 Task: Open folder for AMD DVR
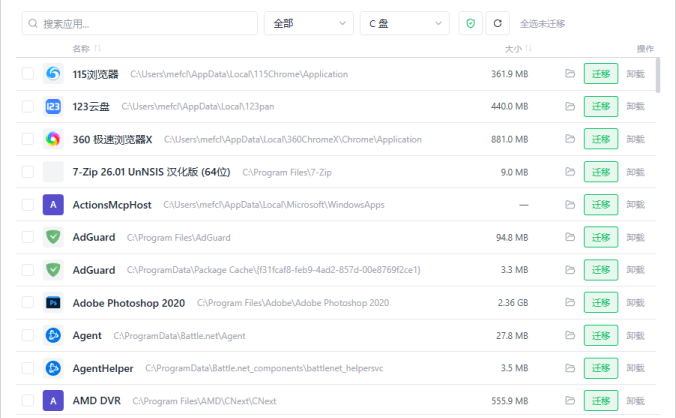tap(570, 401)
